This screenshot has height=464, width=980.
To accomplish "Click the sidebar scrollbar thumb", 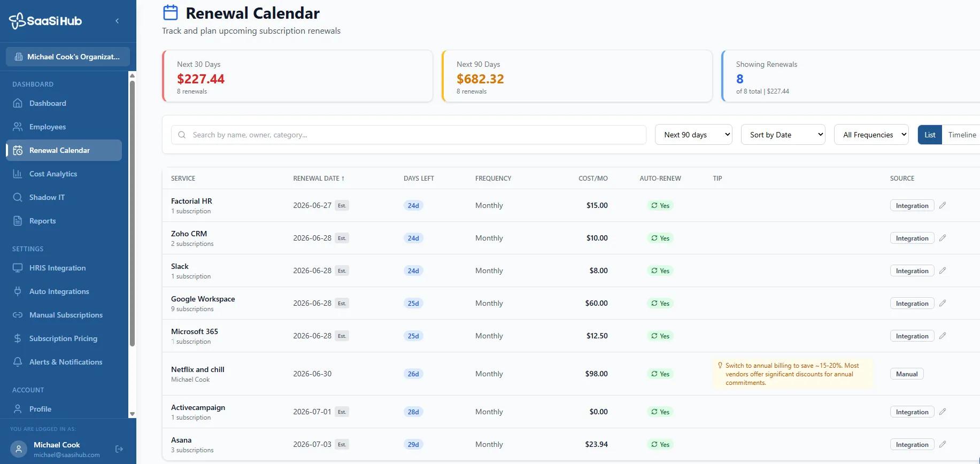I will point(132,213).
